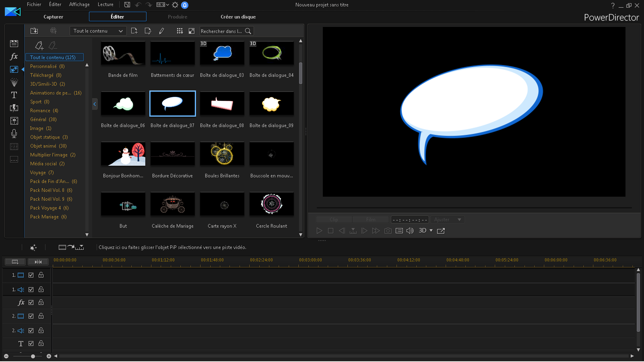This screenshot has height=362, width=644.
Task: Click the fit timeline view button
Action: click(x=38, y=262)
